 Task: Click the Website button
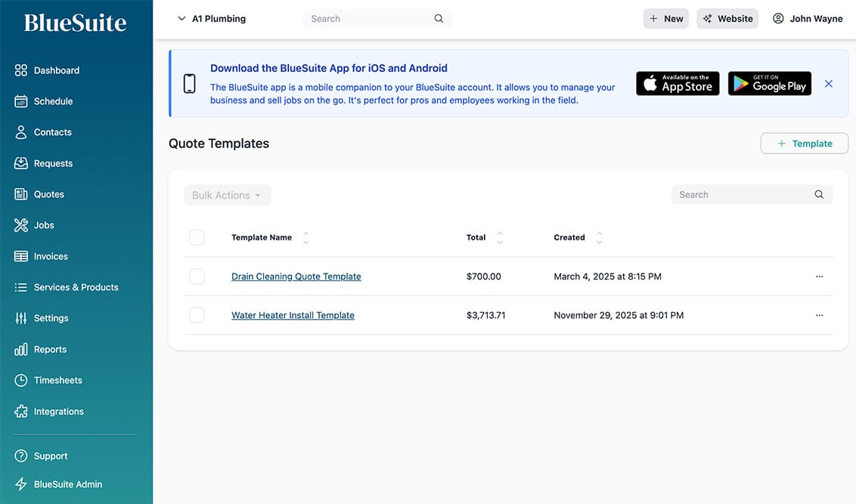click(x=727, y=19)
